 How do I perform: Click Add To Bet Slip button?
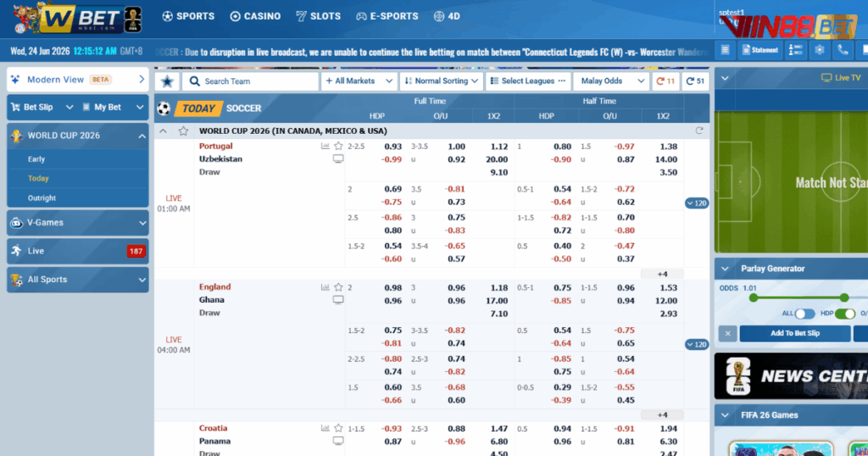point(794,333)
